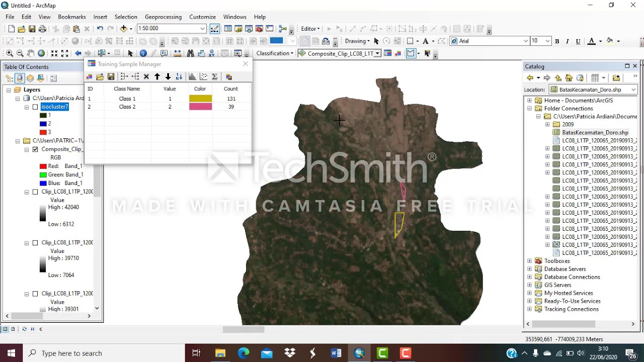This screenshot has width=644, height=362.
Task: Click the Windows search box
Action: coord(104,353)
